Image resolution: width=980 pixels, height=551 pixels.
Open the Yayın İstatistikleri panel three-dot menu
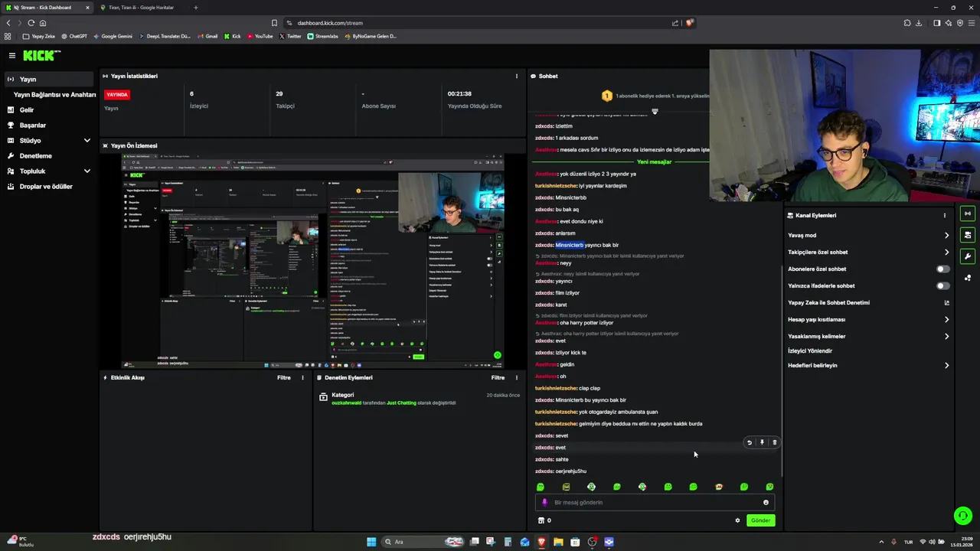coord(516,76)
